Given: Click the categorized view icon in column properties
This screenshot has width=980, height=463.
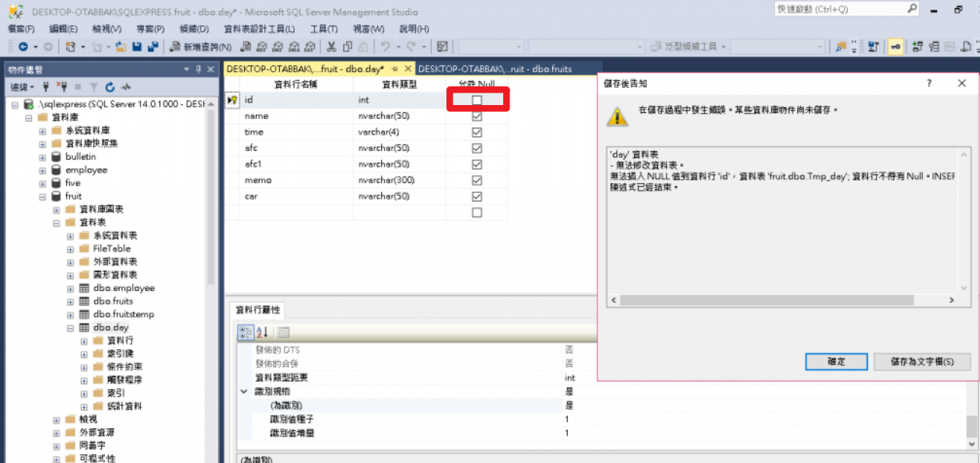Looking at the screenshot, I should click(x=244, y=332).
